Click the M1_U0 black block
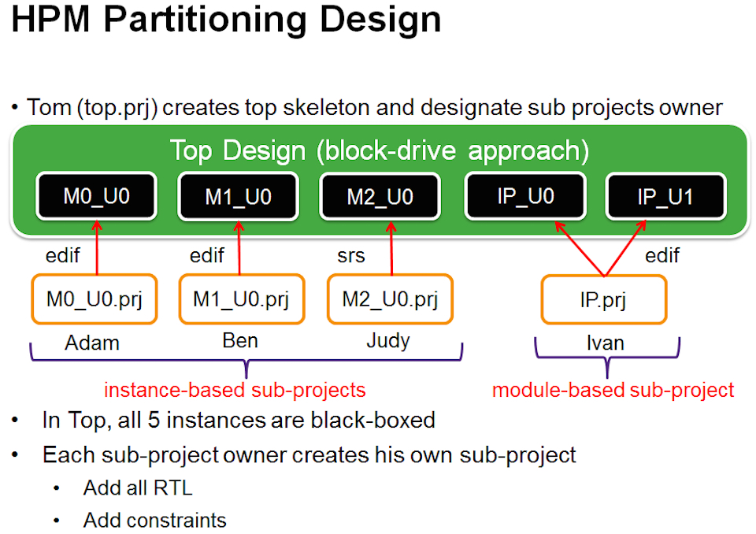This screenshot has width=756, height=534. (238, 197)
